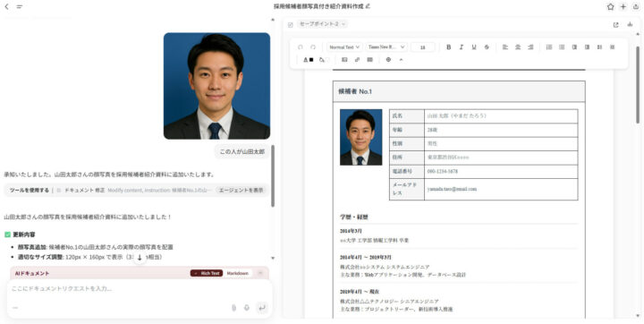The height and width of the screenshot is (324, 644).
Task: Open the text color picker
Action: coord(308,60)
